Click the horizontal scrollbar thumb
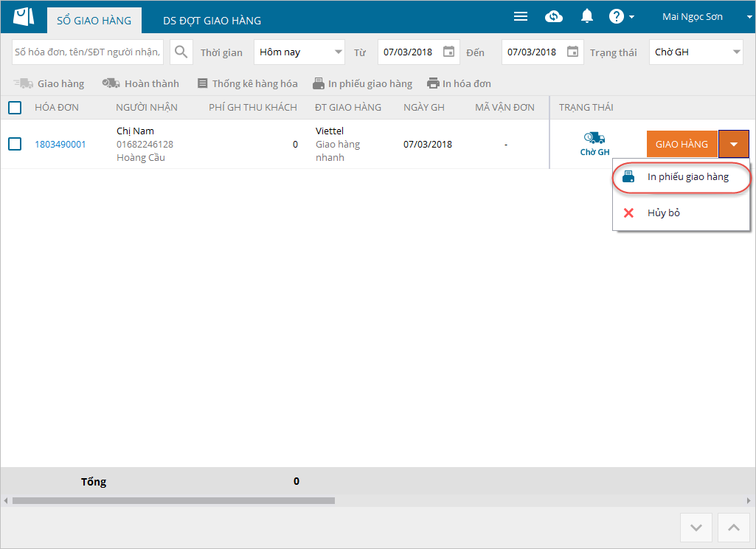Viewport: 756px width, 549px height. (x=173, y=500)
